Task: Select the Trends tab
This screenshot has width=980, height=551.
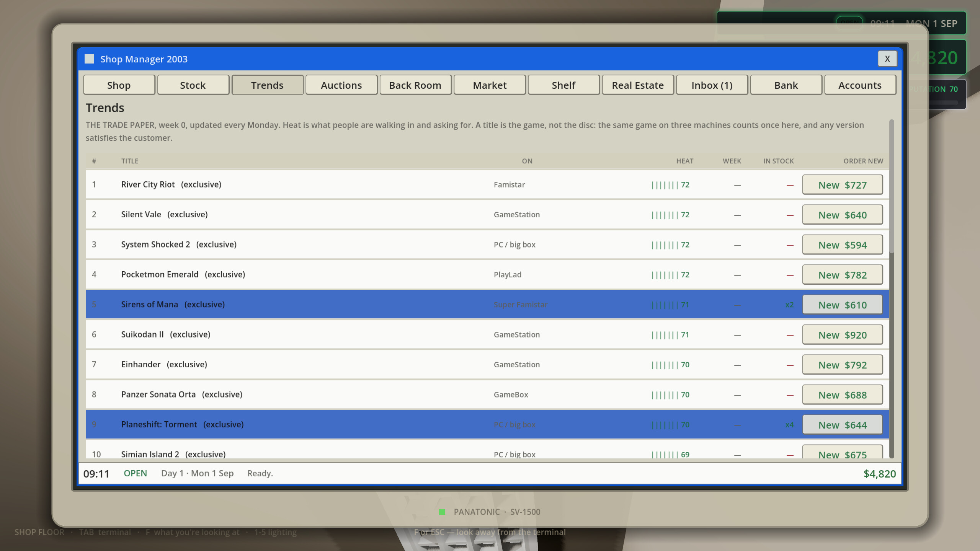Action: click(x=267, y=85)
